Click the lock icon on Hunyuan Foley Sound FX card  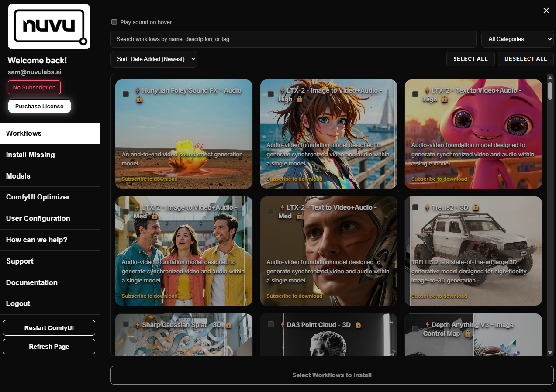[x=139, y=100]
